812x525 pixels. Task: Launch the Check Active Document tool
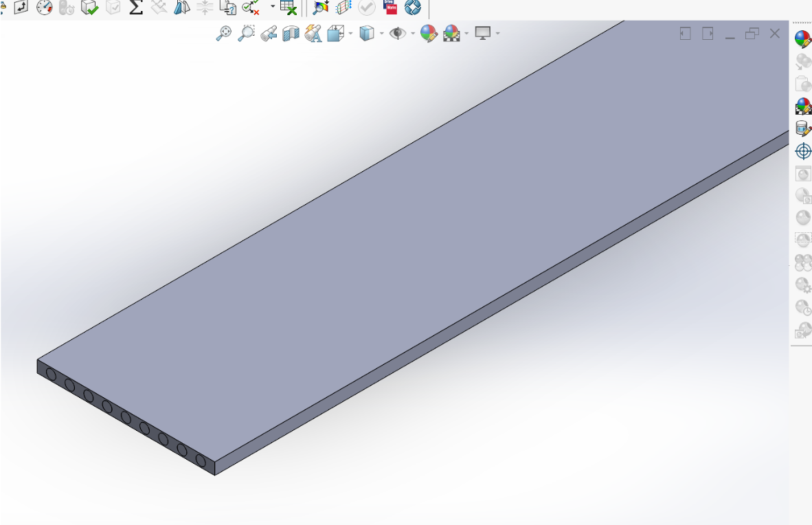pos(251,8)
